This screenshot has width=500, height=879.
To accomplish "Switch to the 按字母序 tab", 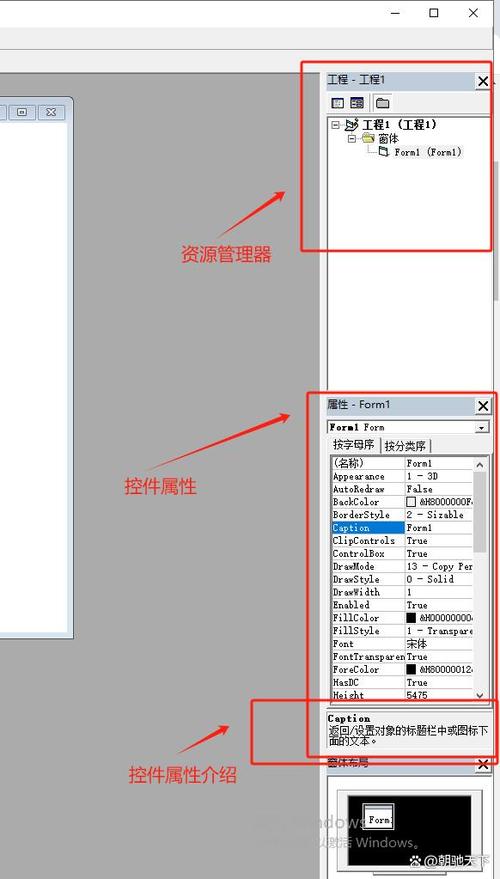I will (353, 445).
